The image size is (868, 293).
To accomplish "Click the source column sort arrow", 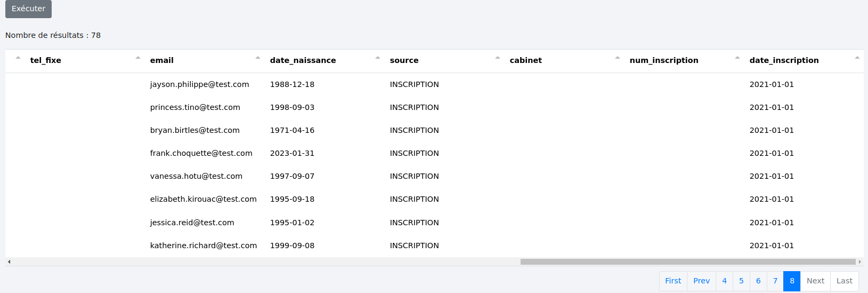I will [498, 58].
